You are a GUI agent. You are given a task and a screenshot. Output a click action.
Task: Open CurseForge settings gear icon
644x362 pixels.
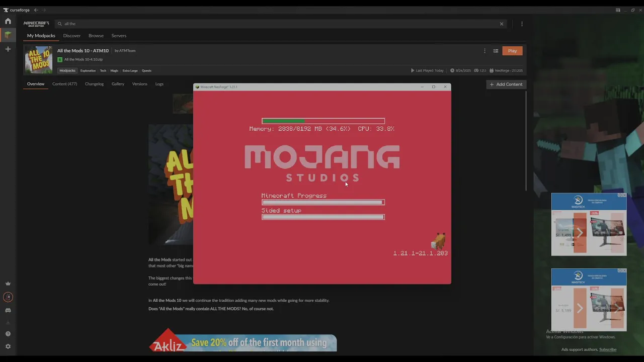tap(8, 346)
